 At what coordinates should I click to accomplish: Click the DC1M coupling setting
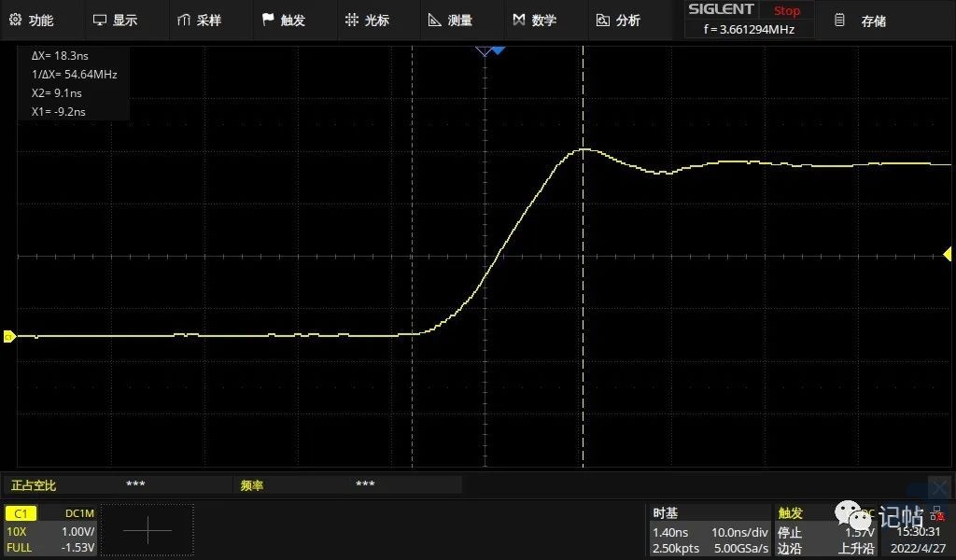coord(79,513)
